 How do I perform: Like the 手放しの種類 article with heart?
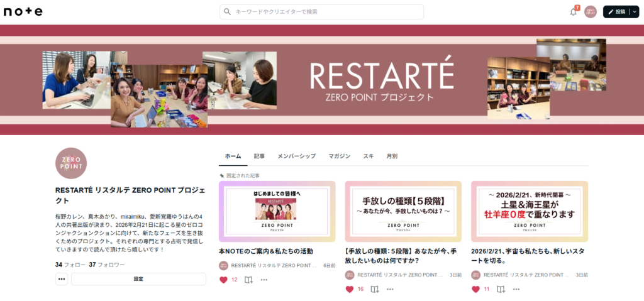(350, 289)
